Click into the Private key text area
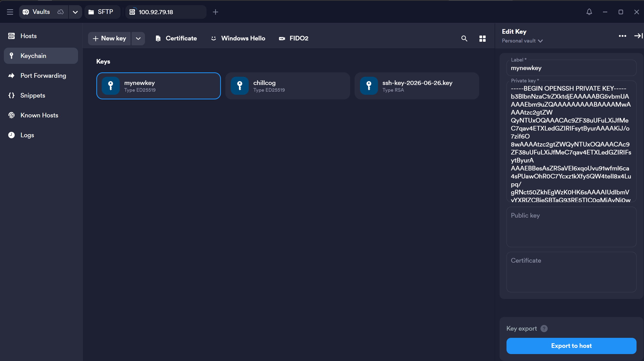The width and height of the screenshot is (644, 361). (x=571, y=141)
